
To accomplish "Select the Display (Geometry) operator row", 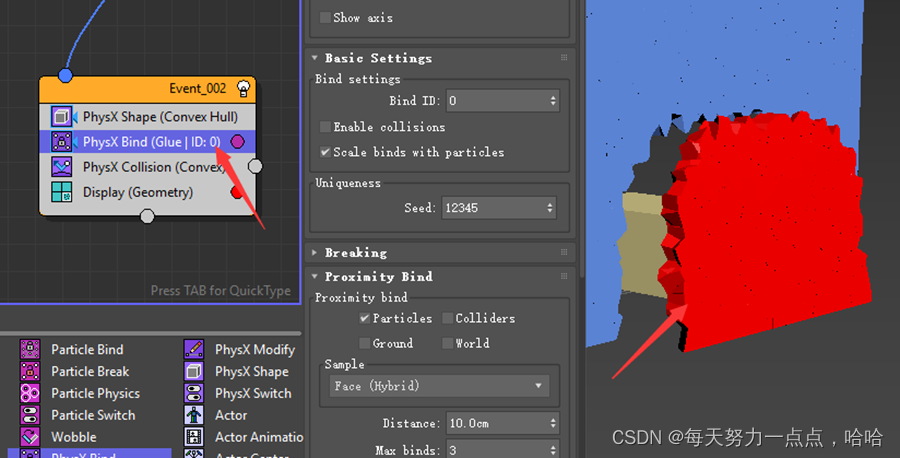I will point(147,192).
